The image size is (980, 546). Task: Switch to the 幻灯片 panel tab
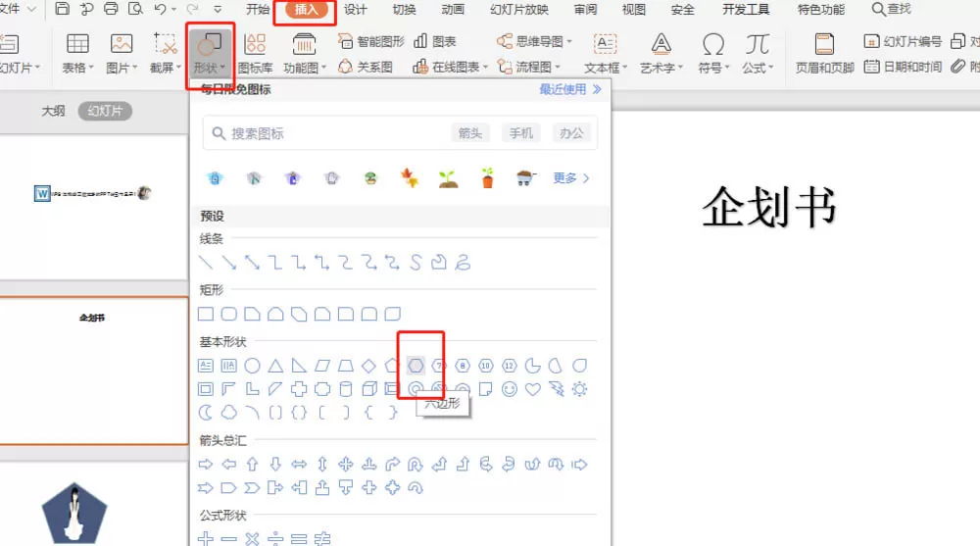pyautogui.click(x=105, y=112)
